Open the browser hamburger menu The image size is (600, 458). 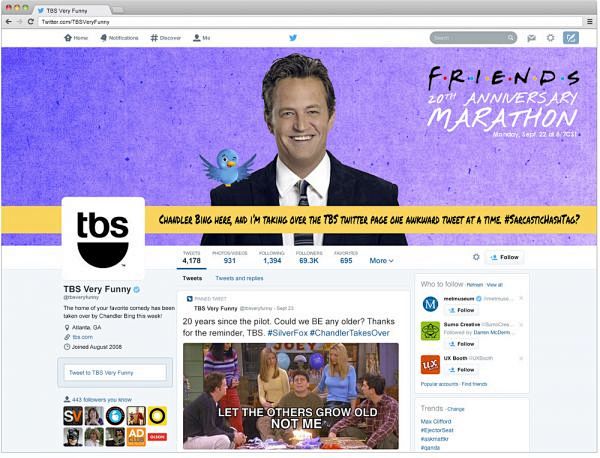(590, 21)
